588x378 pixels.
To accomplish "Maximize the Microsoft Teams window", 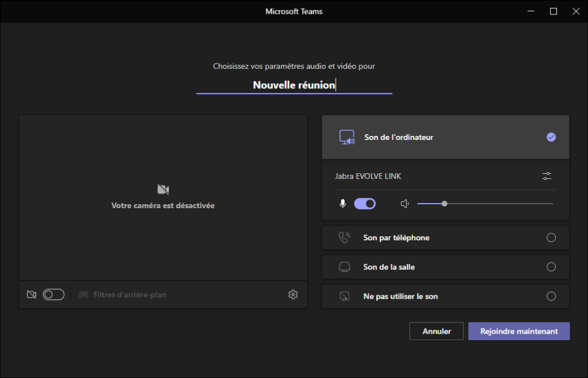I will pos(554,11).
